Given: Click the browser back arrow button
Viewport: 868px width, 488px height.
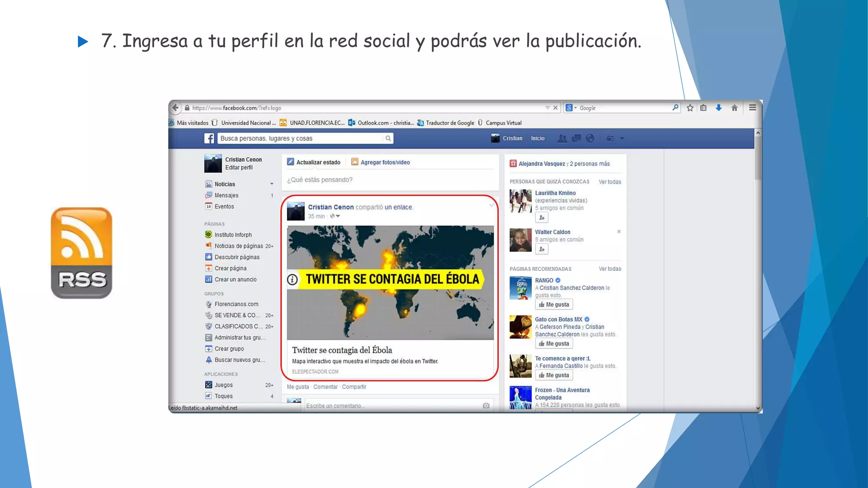Looking at the screenshot, I should [175, 108].
